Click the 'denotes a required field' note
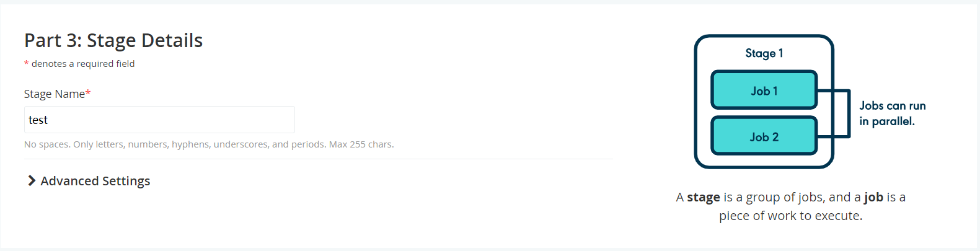The image size is (980, 251). point(83,64)
